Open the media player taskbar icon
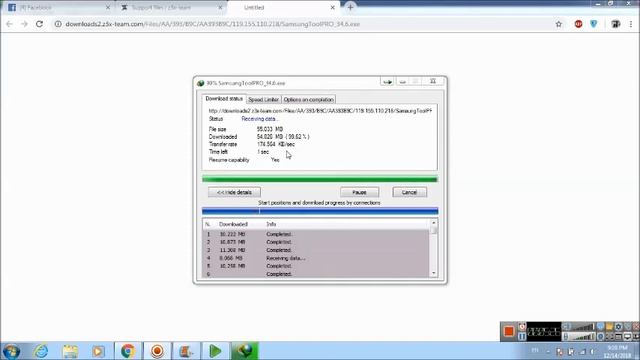The image size is (640, 360). tap(98, 351)
